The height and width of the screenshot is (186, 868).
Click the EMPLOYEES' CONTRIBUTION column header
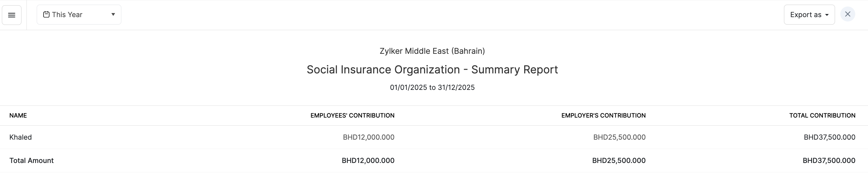click(352, 116)
